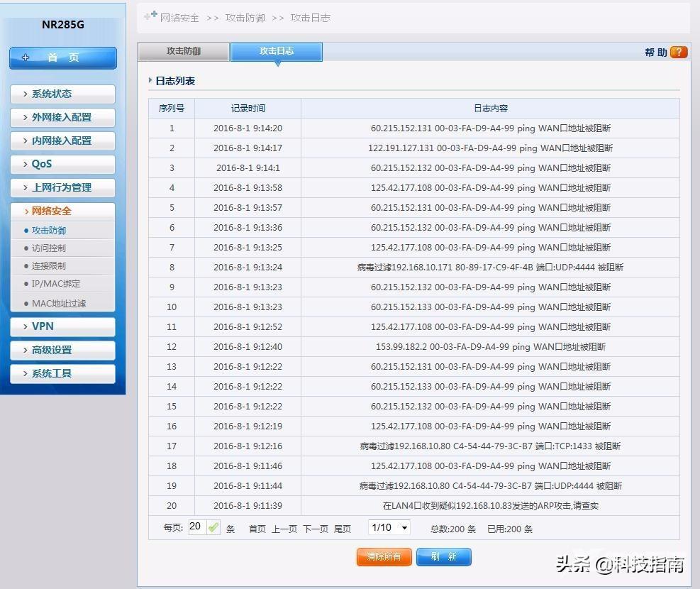Select row 17 log TCP:1433 被阻断

(x=490, y=446)
